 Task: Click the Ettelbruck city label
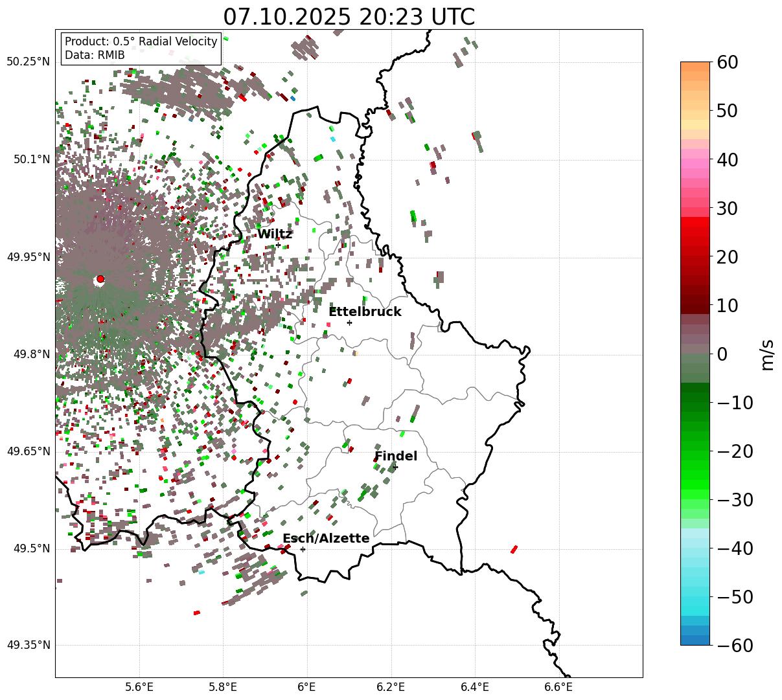(365, 312)
